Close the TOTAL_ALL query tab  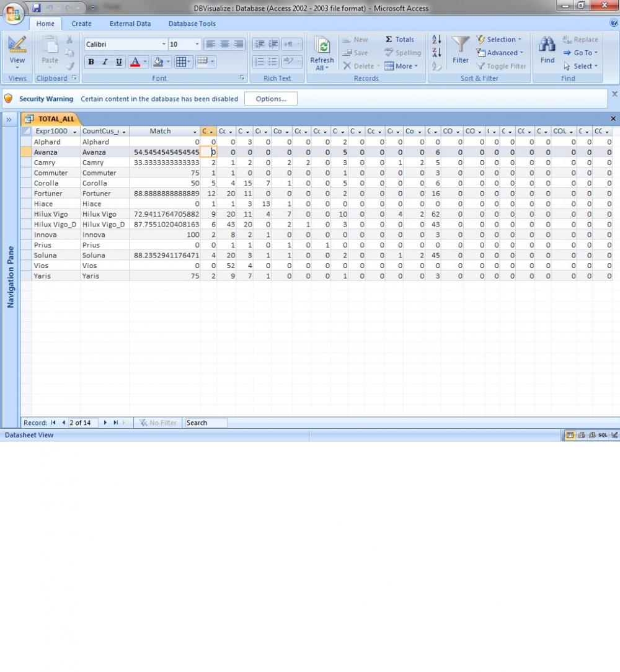point(613,119)
